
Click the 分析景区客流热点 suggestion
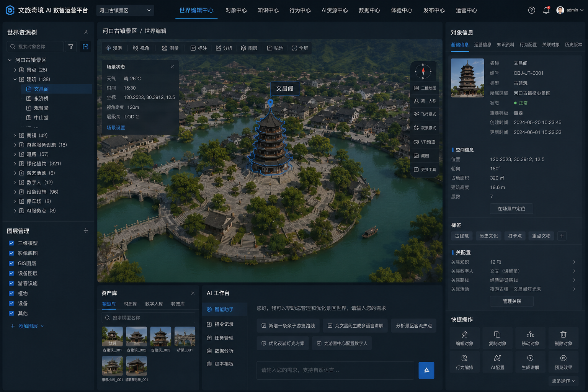pos(414,326)
